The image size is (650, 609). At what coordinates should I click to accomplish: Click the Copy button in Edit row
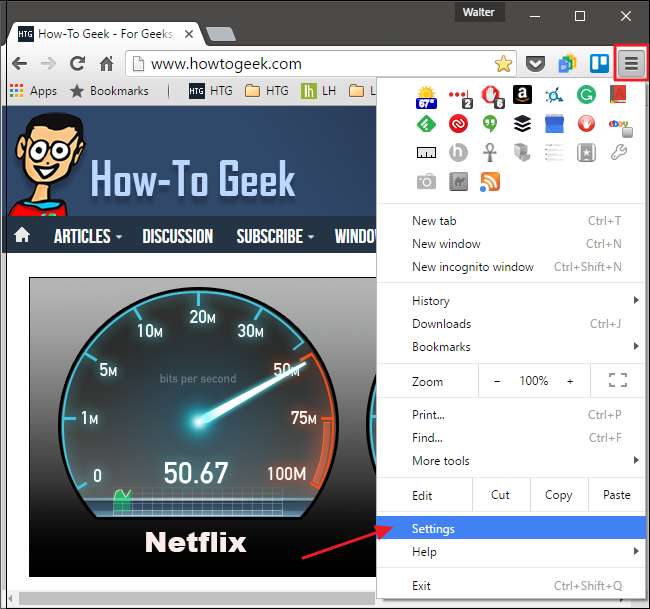click(x=558, y=495)
